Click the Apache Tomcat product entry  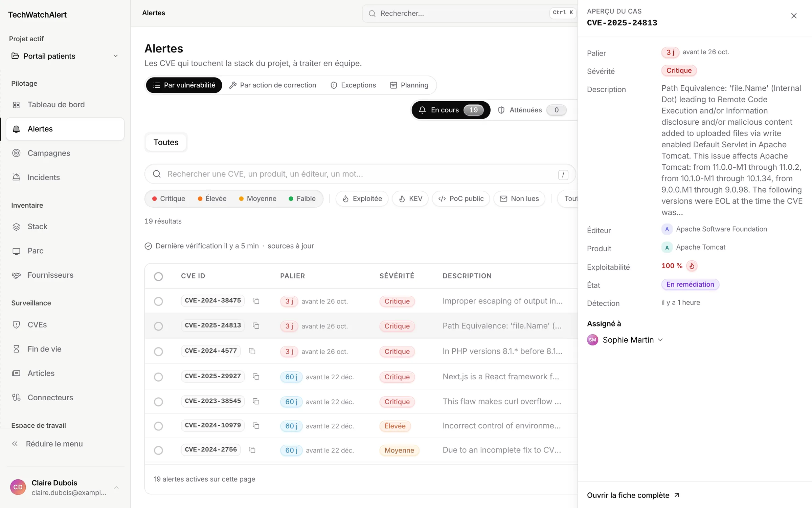click(x=694, y=247)
